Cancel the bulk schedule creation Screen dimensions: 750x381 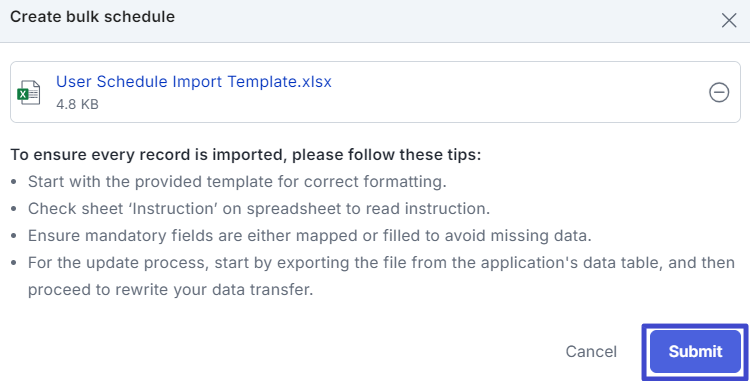point(591,351)
